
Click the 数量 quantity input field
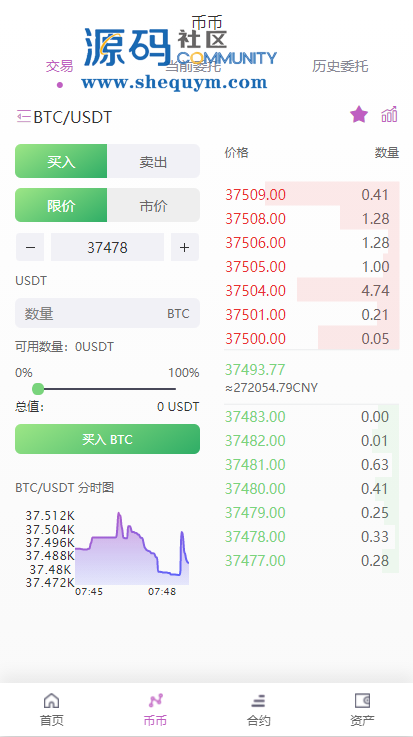108,313
